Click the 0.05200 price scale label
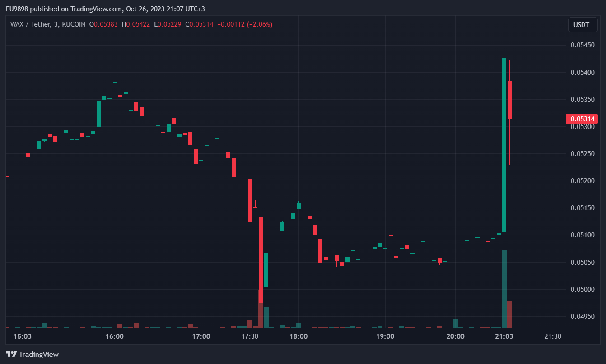 click(x=582, y=181)
